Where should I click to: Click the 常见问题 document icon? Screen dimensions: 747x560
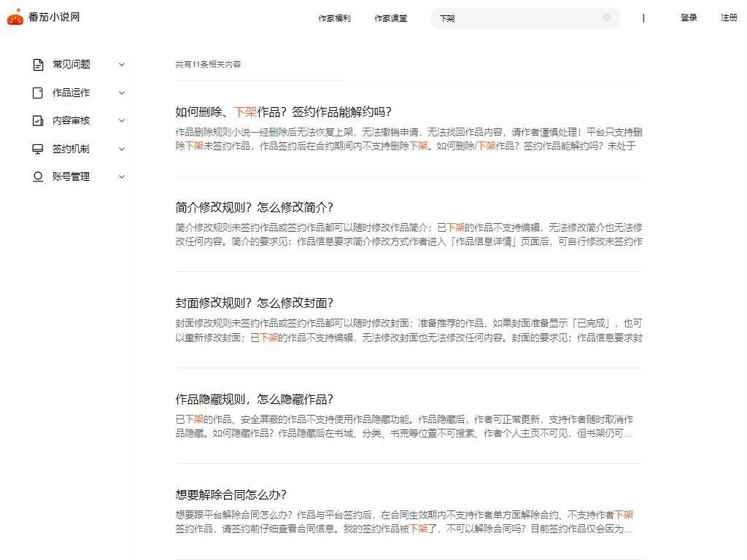[38, 65]
